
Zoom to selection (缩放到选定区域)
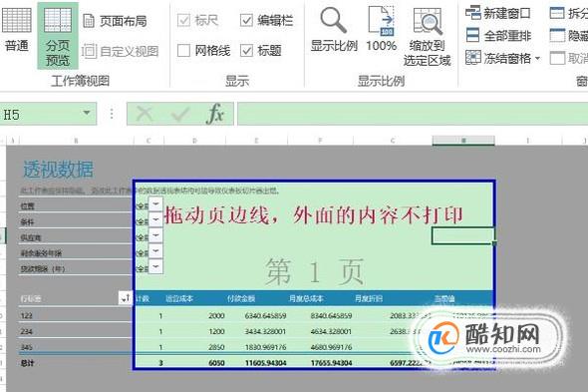[428, 37]
